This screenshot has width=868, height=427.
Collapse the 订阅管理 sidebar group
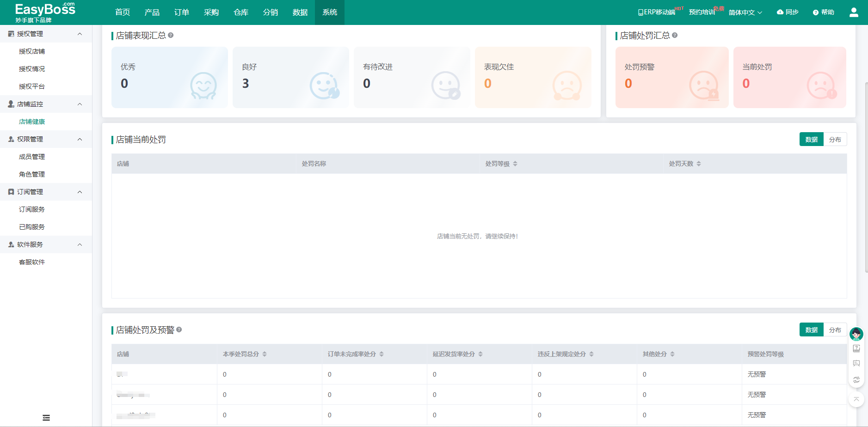coord(80,192)
